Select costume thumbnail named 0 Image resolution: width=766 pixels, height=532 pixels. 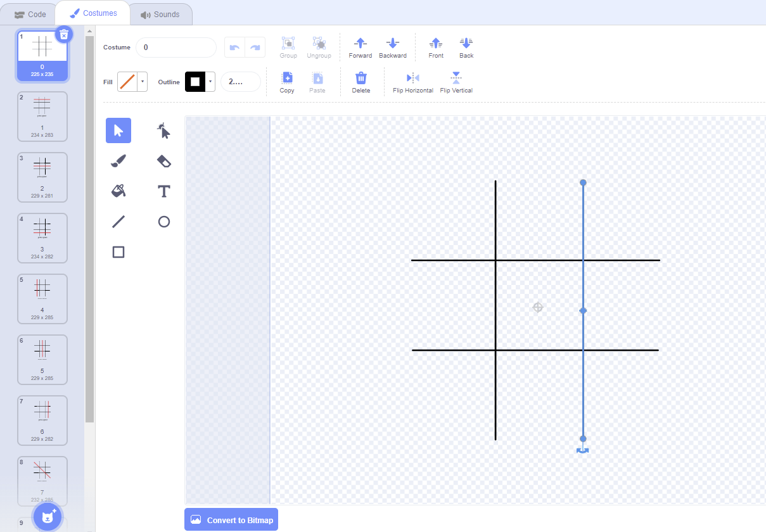tap(42, 56)
